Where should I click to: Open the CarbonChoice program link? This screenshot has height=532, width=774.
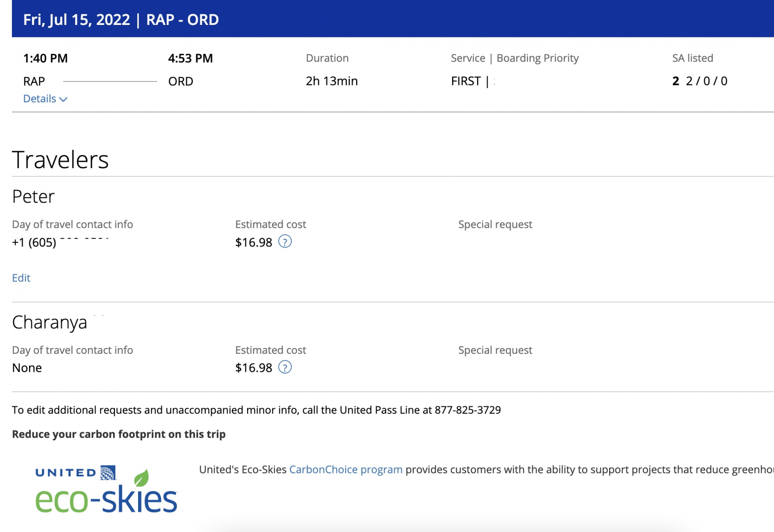[x=345, y=470]
